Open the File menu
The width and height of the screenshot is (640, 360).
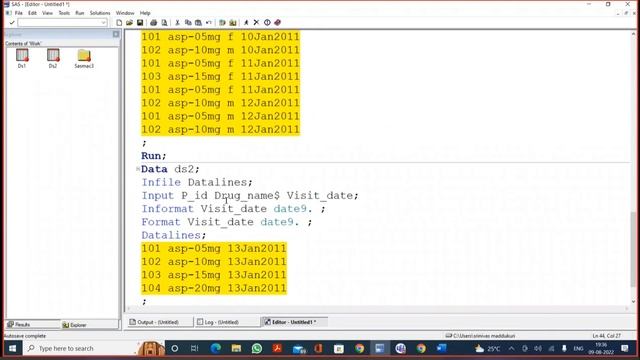pos(19,13)
